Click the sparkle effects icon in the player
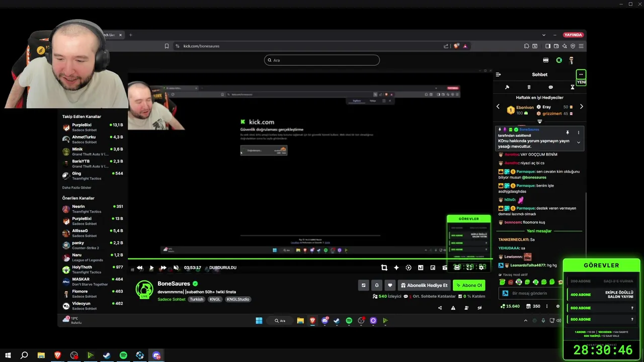The height and width of the screenshot is (362, 644). click(396, 267)
